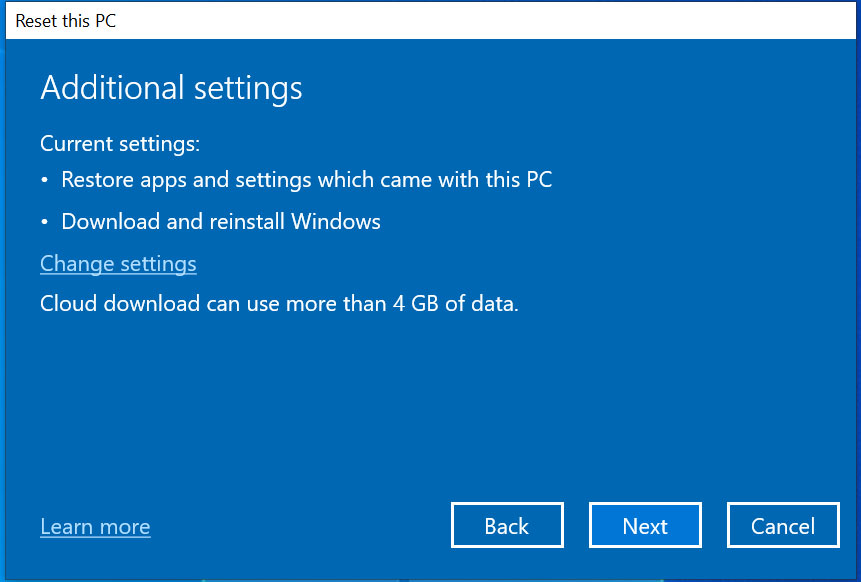Screen dimensions: 861x582
Task: Click the Cloud download data usage notice
Action: (279, 304)
